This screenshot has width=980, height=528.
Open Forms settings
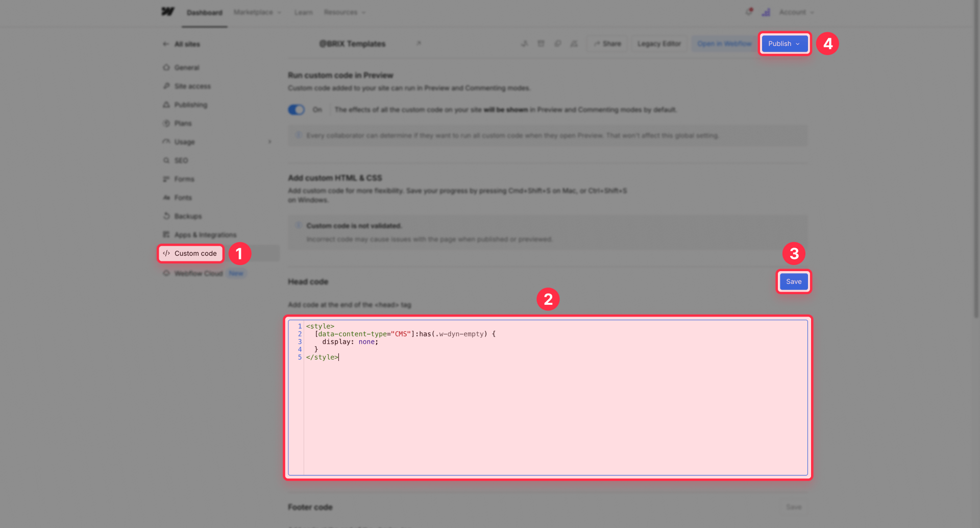point(184,179)
